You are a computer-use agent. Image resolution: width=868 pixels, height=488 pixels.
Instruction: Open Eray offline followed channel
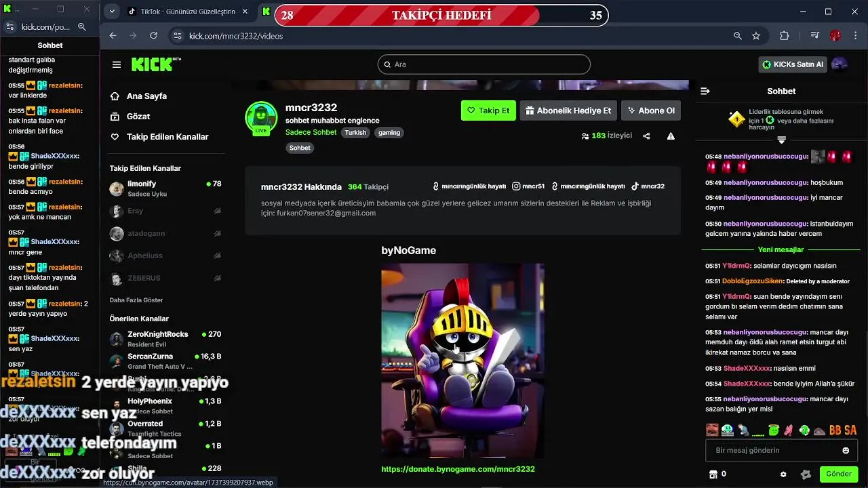pos(165,211)
